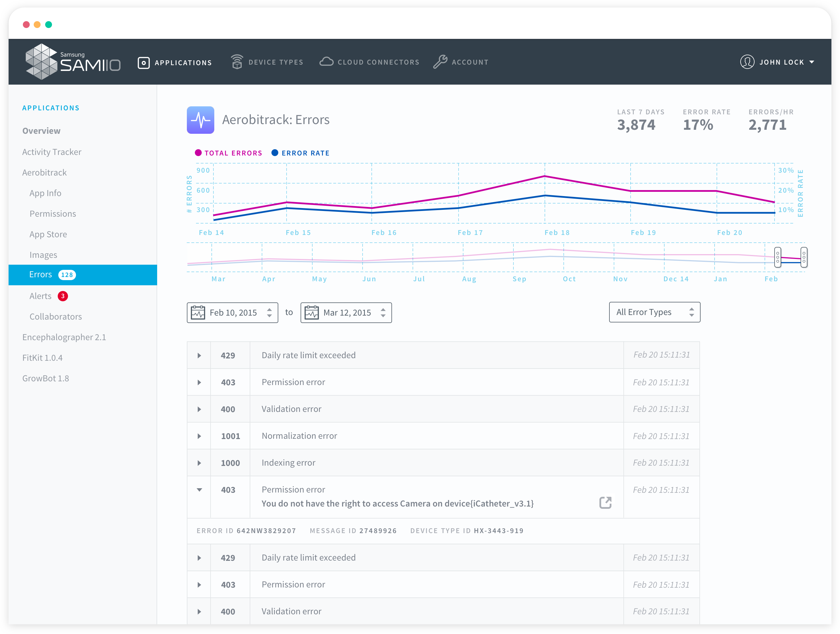The height and width of the screenshot is (634, 840).
Task: Click the Aerobitrack heartbeat app icon
Action: pyautogui.click(x=201, y=120)
